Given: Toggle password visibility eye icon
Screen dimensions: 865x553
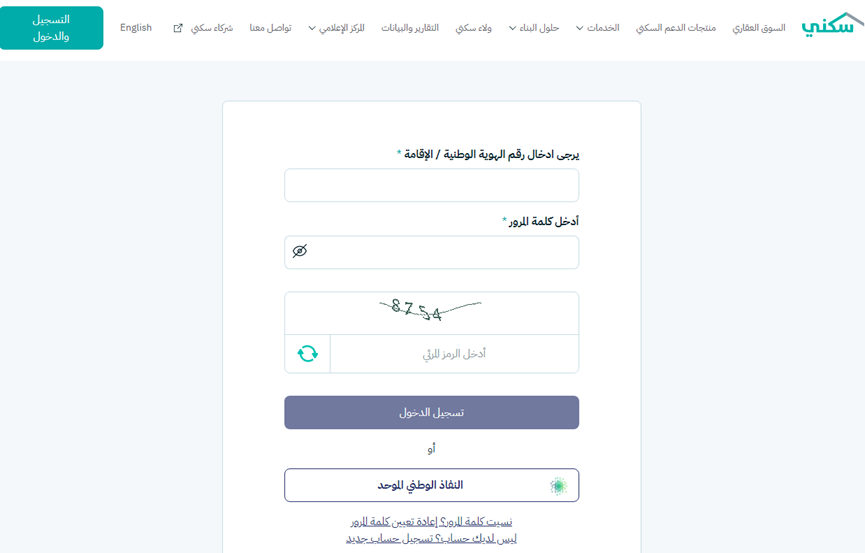Looking at the screenshot, I should point(300,251).
